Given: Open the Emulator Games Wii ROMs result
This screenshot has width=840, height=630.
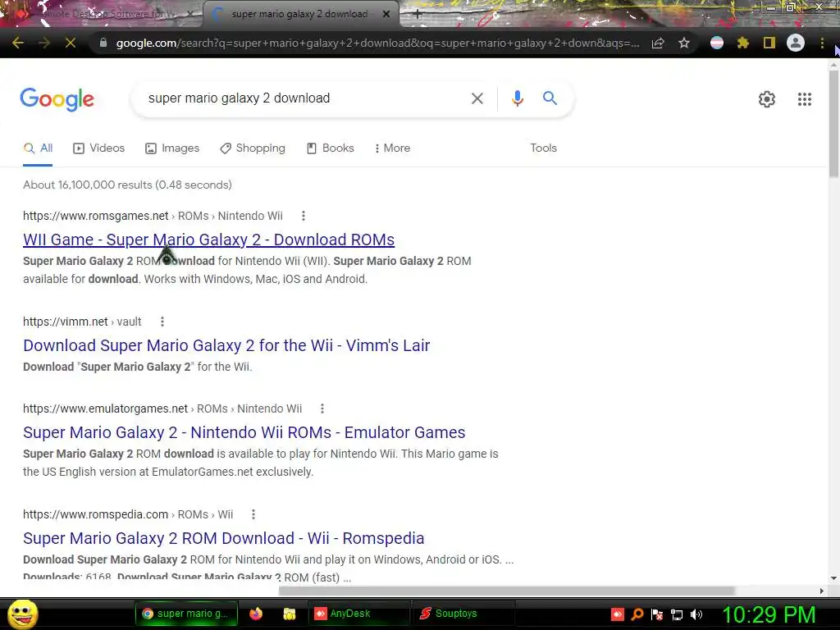Looking at the screenshot, I should [x=244, y=432].
